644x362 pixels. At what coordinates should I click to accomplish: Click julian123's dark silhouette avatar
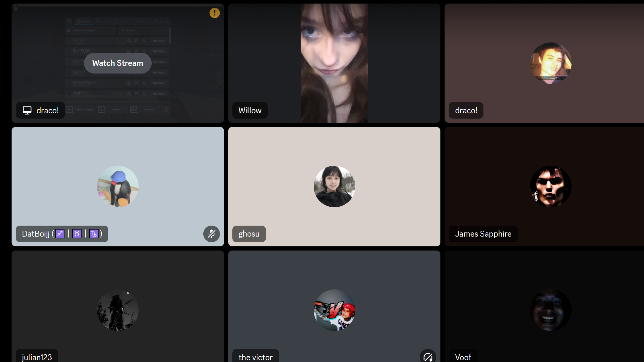pos(118,310)
